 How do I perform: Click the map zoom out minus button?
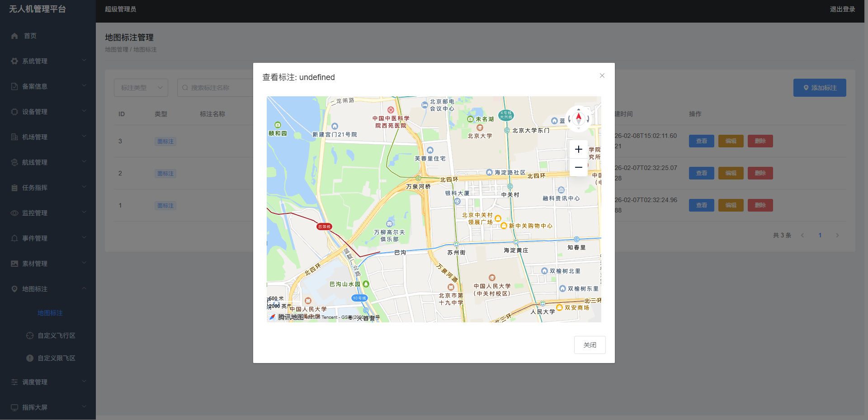(578, 167)
